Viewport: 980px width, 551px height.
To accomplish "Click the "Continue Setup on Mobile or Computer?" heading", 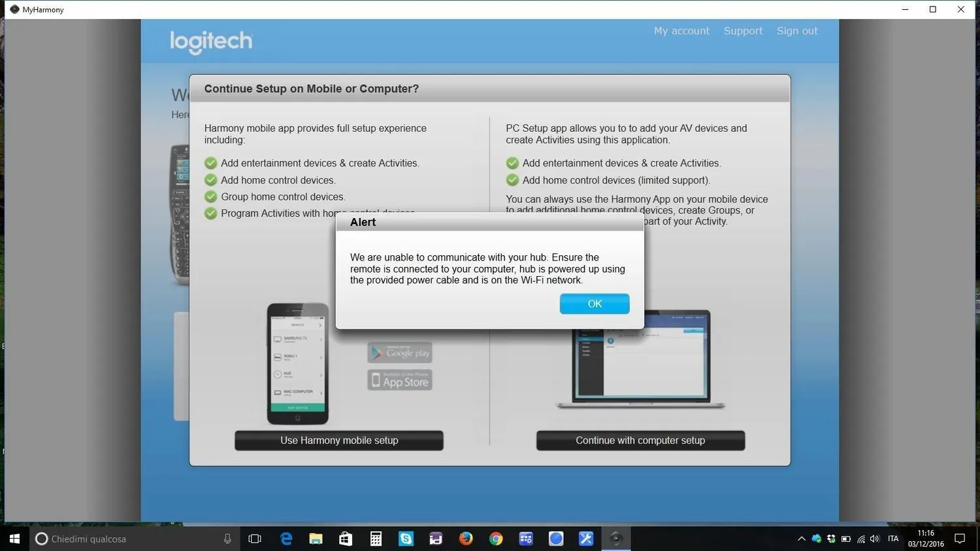I will (x=312, y=89).
